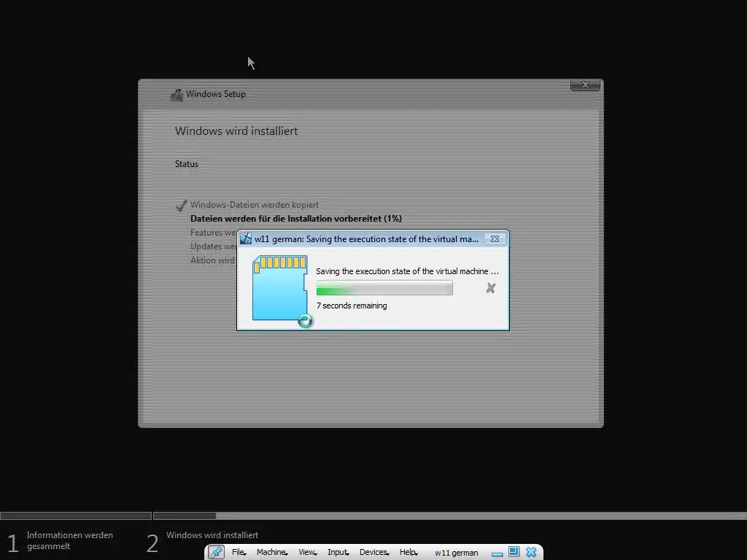Cancel saving the state with the X icon
Image resolution: width=747 pixels, height=560 pixels.
pyautogui.click(x=491, y=288)
